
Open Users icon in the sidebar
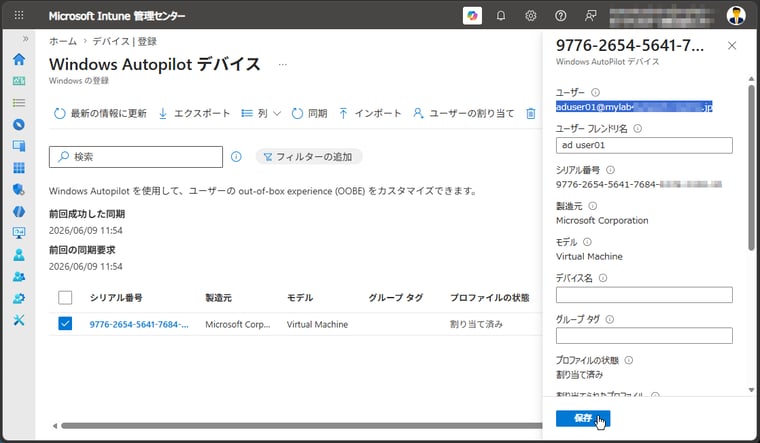tap(19, 255)
